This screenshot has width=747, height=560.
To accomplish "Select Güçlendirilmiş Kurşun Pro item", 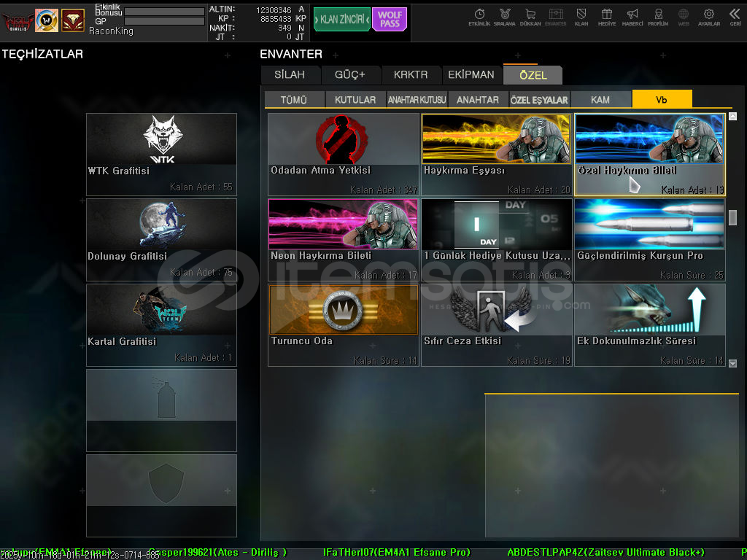I will [650, 240].
